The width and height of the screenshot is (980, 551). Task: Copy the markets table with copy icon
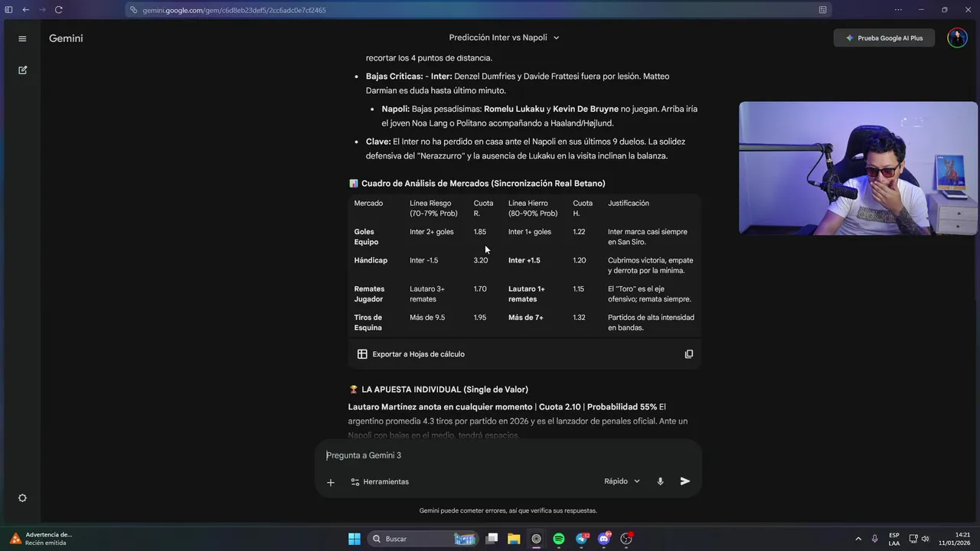pyautogui.click(x=688, y=354)
